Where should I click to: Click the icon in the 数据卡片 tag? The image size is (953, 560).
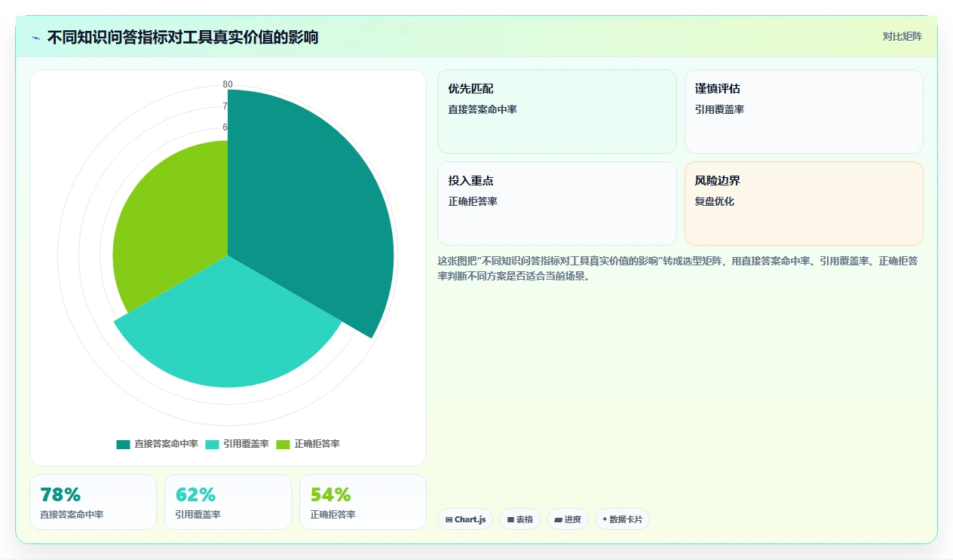point(605,519)
